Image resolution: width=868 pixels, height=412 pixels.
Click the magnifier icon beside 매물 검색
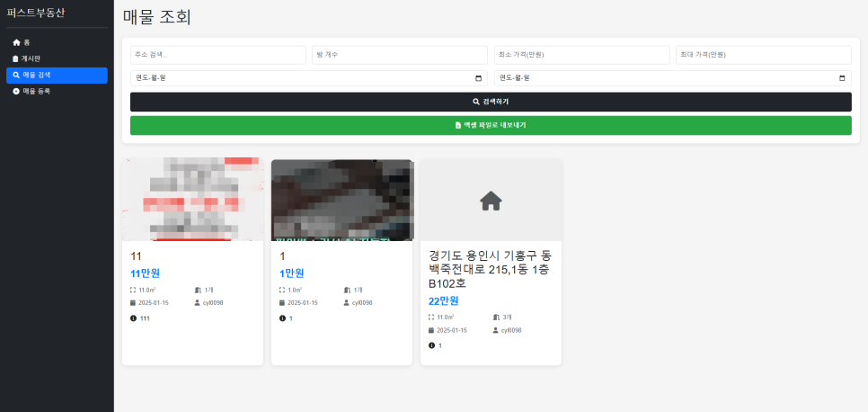coord(16,75)
